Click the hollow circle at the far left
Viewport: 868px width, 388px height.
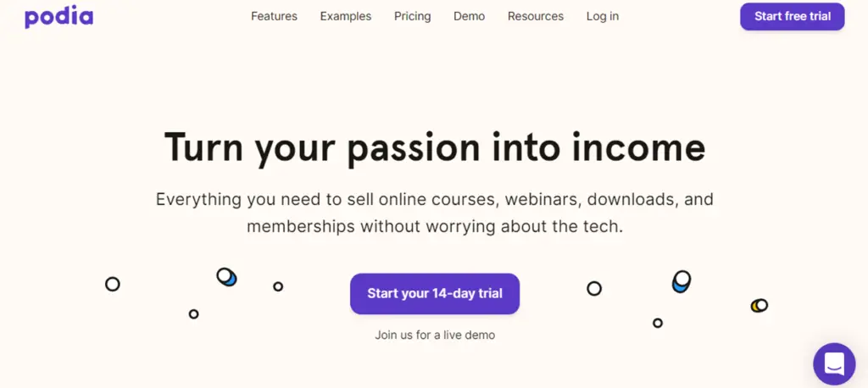112,284
